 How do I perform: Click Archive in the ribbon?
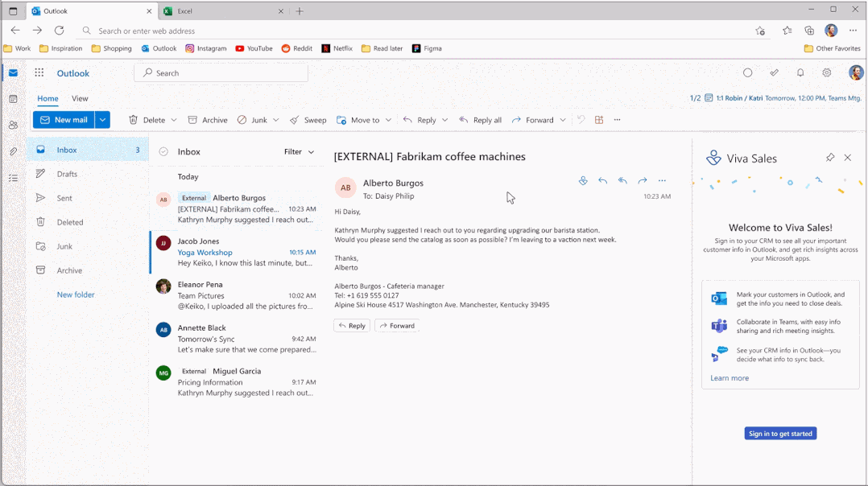pyautogui.click(x=208, y=120)
